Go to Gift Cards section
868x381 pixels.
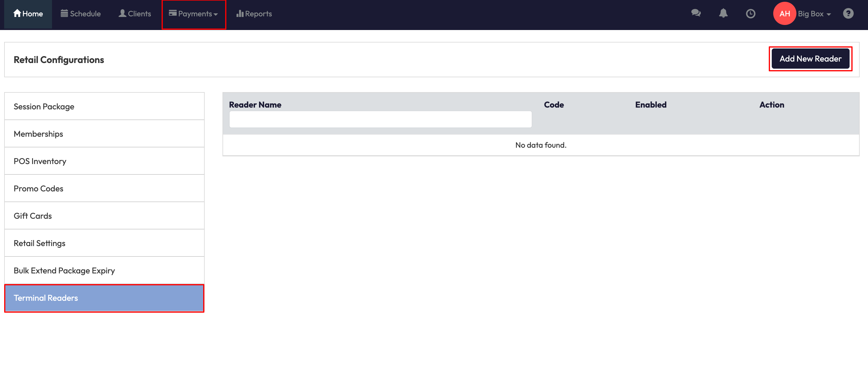coord(104,216)
